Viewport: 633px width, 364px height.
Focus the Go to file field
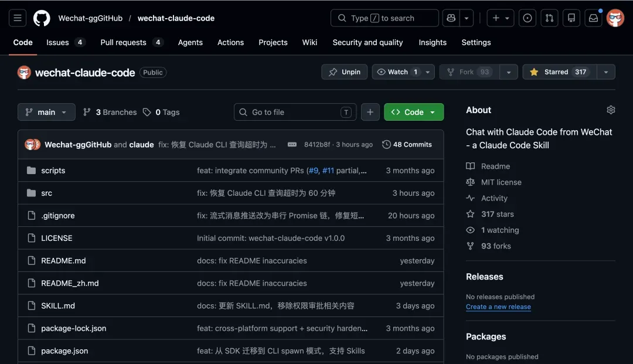point(295,112)
